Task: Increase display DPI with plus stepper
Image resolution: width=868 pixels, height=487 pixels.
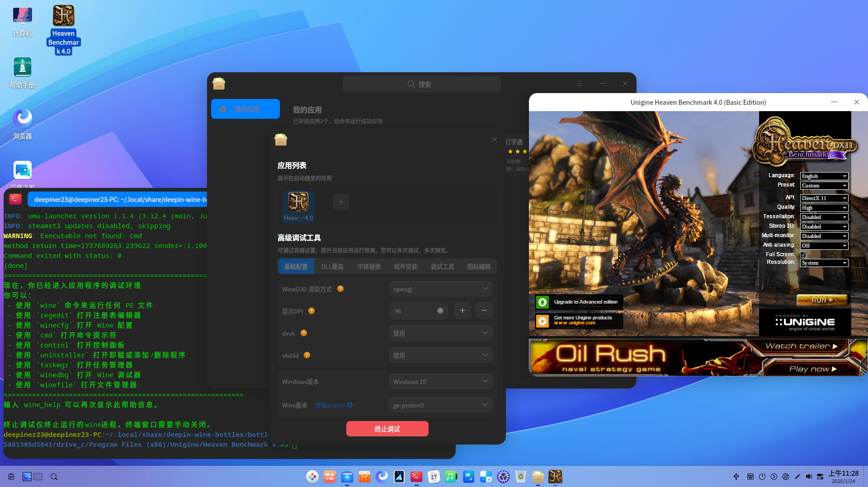Action: (x=462, y=310)
